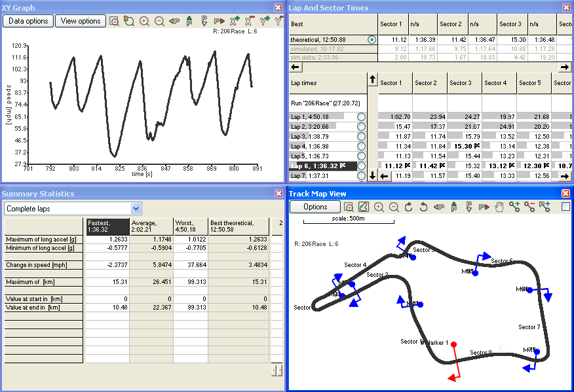Select the theoretical best lap radio button
The image size is (574, 392).
click(372, 40)
